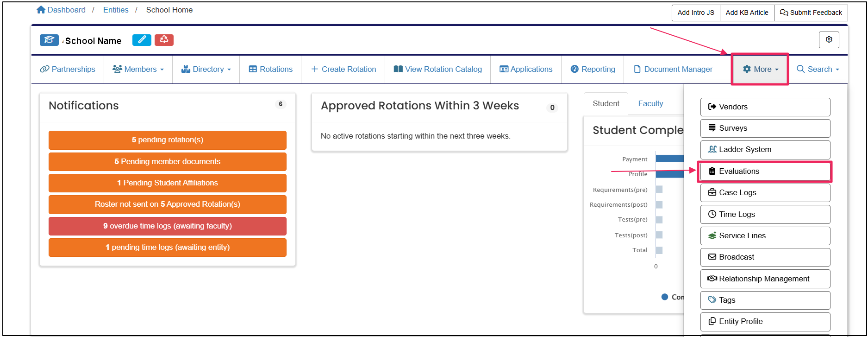The height and width of the screenshot is (337, 868).
Task: Open the More dropdown menu
Action: point(760,69)
